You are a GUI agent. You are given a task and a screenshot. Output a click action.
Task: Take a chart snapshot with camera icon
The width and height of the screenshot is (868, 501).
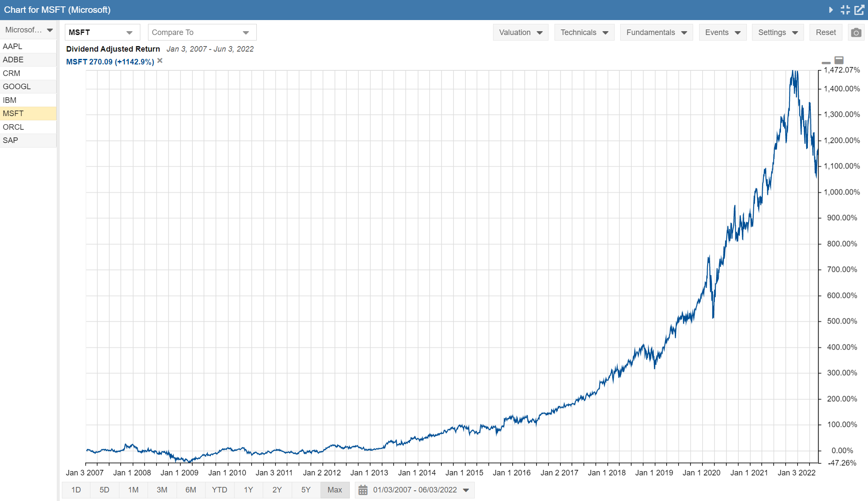pyautogui.click(x=856, y=32)
